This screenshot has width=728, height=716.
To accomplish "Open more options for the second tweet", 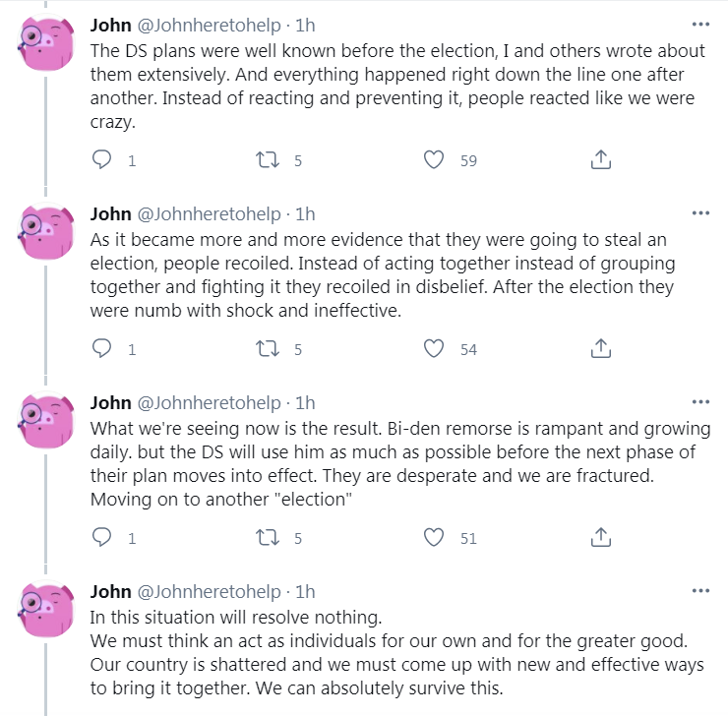I will point(700,213).
